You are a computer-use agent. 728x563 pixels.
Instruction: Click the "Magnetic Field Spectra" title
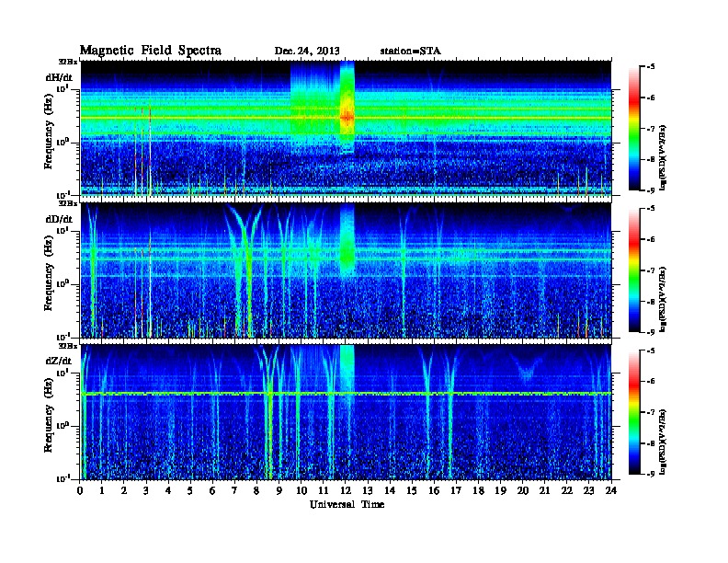151,51
